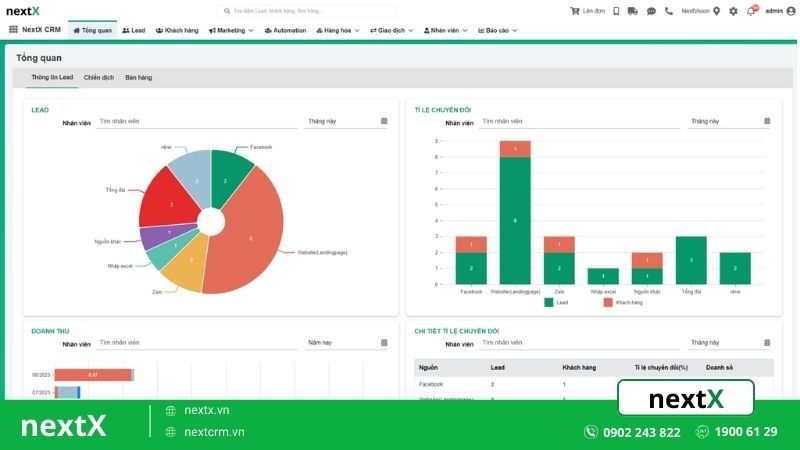This screenshot has height=450, width=800.
Task: Open the chat messages icon
Action: [x=651, y=11]
